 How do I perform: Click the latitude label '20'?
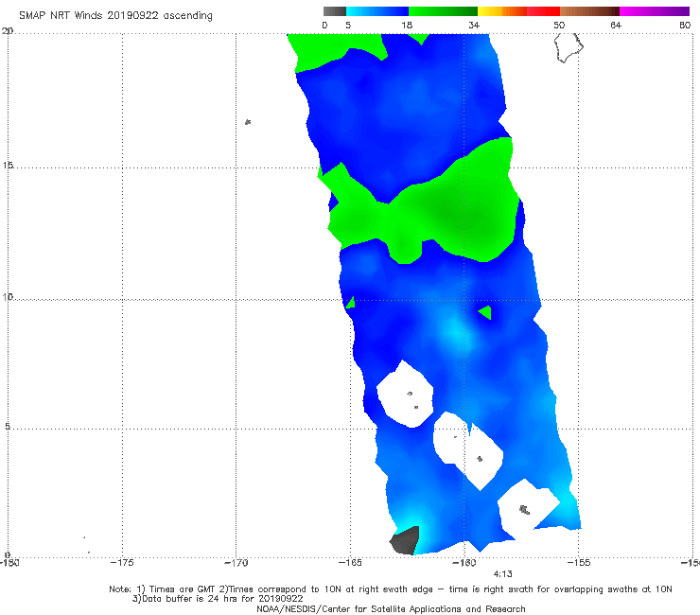tap(8, 30)
